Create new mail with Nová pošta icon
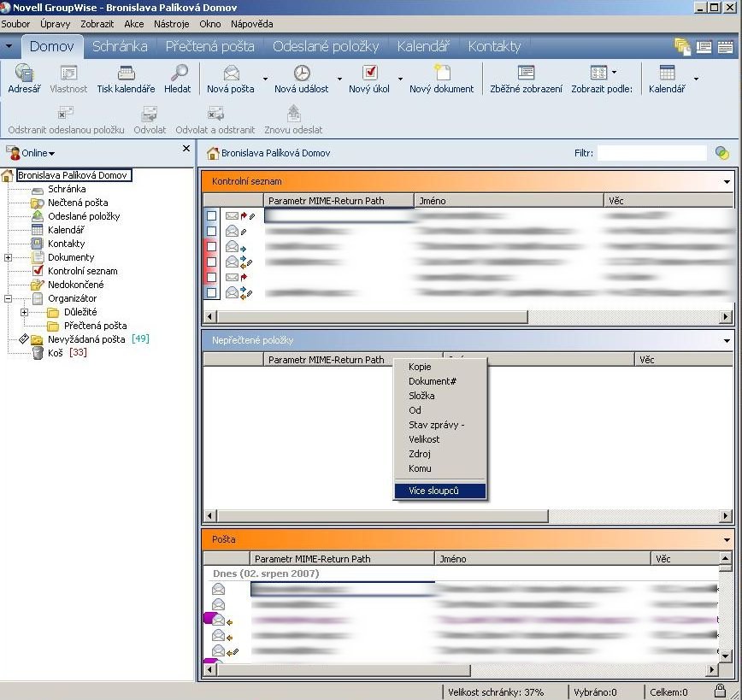Image resolution: width=742 pixels, height=700 pixels. pos(231,73)
